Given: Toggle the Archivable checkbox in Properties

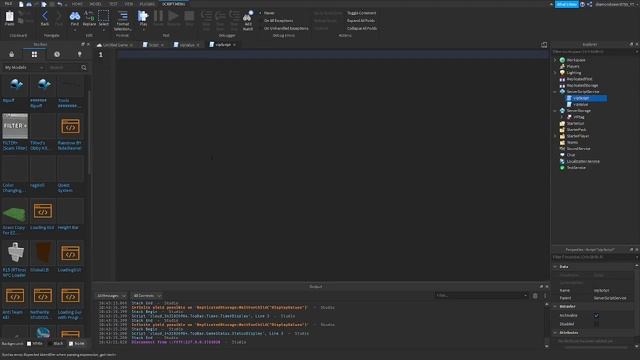Looking at the screenshot, I should [x=596, y=316].
